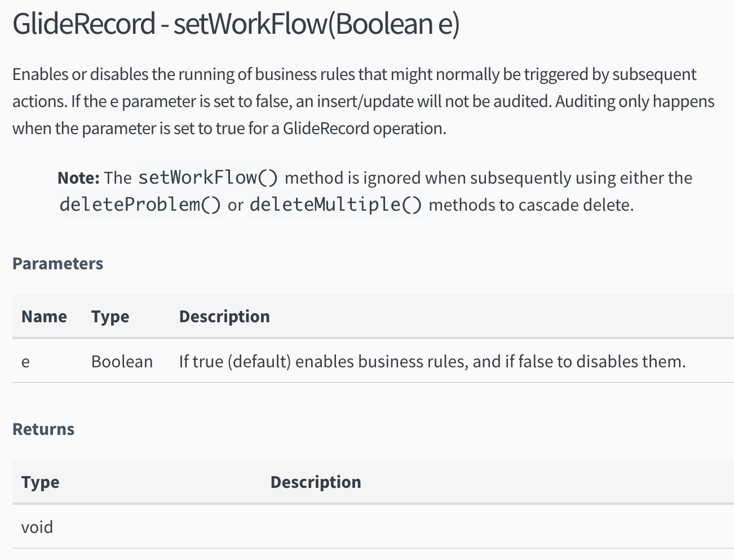The height and width of the screenshot is (560, 734).
Task: Click the parameters table Description column header
Action: 224,317
